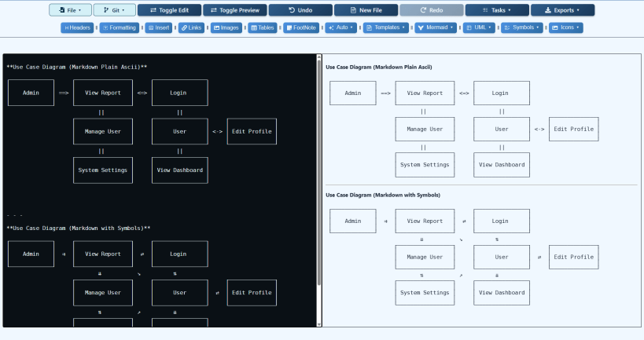Click the second 'View Dashboard' box in the preview
Viewport: 644px width, 340px height.
502,292
